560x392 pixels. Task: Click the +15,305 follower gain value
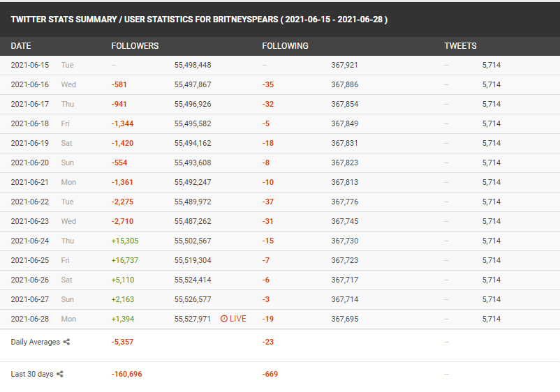pos(125,241)
